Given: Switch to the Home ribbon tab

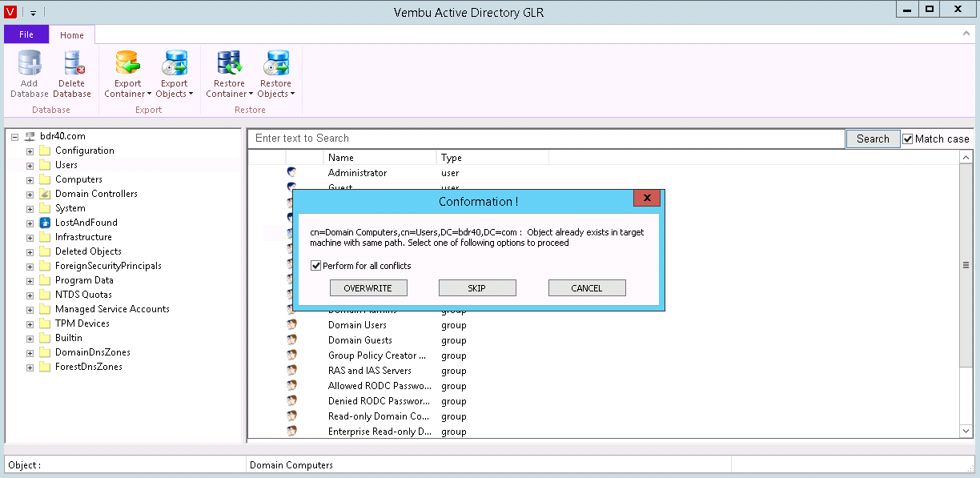Looking at the screenshot, I should pos(72,34).
